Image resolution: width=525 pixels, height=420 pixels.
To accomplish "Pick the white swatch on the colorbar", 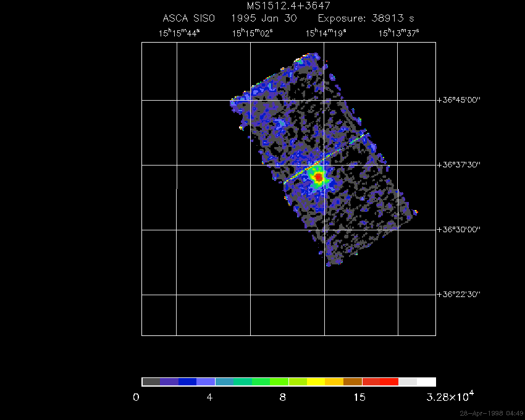I will pos(427,382).
